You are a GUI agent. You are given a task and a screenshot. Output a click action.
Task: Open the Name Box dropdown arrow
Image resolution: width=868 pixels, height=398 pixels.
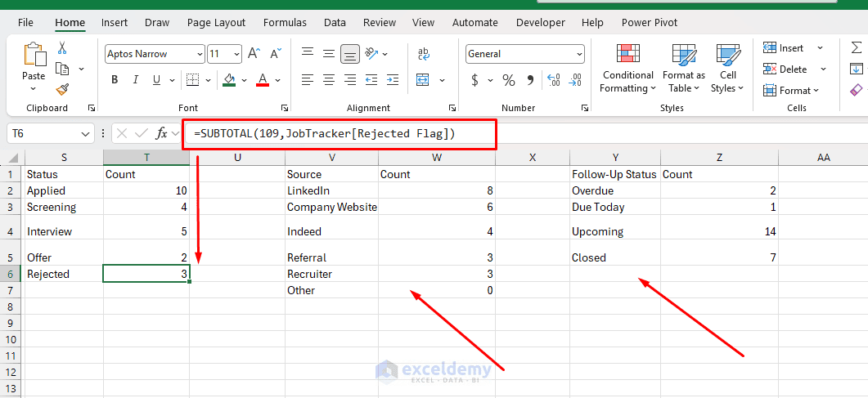point(85,133)
